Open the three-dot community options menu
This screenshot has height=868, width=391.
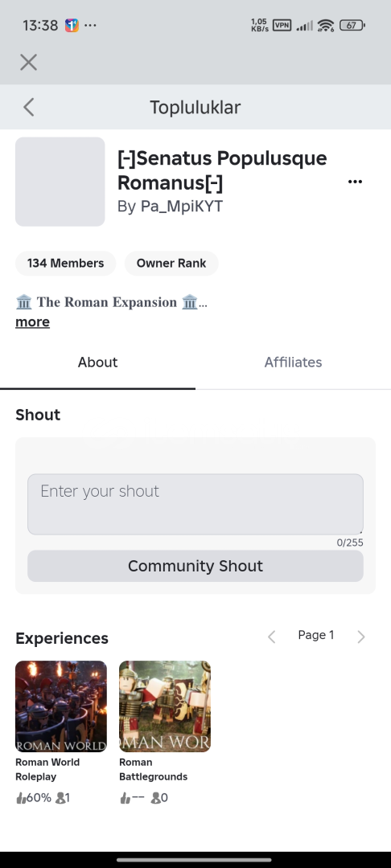[355, 182]
